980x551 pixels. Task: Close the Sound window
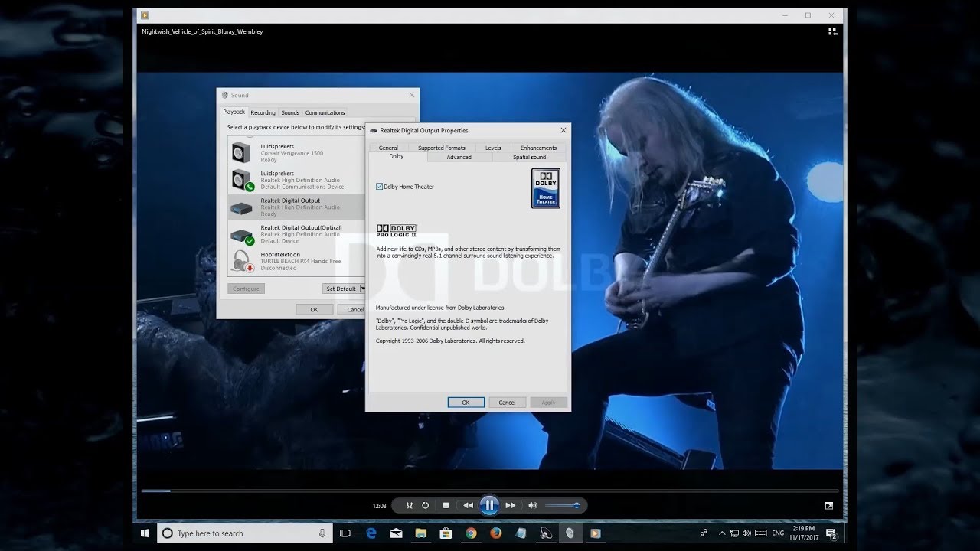(x=412, y=95)
